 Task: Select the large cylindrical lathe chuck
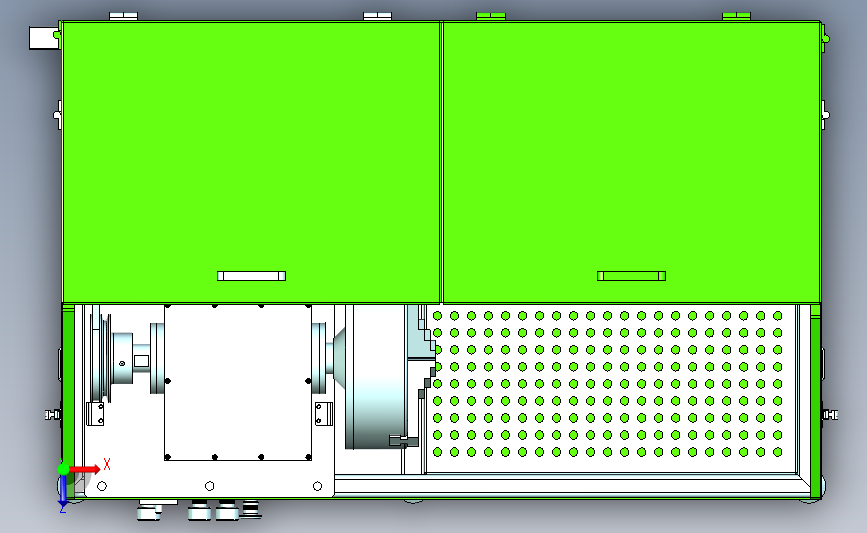pyautogui.click(x=377, y=377)
